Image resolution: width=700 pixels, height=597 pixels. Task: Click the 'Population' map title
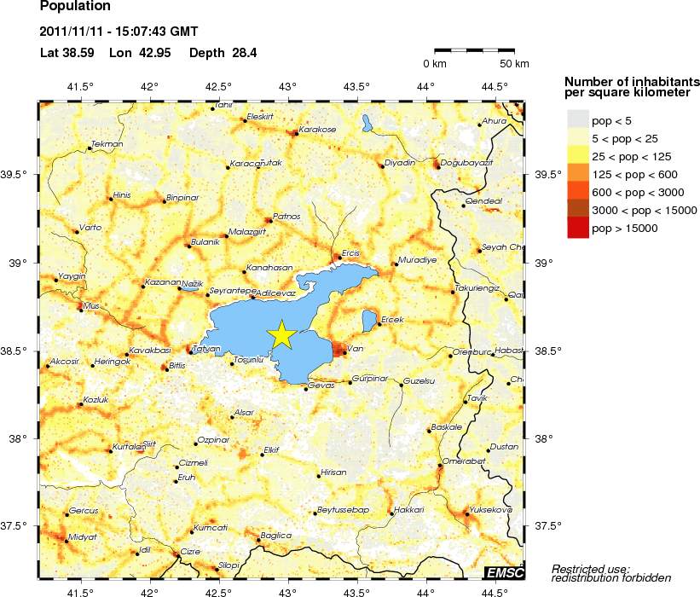[75, 7]
